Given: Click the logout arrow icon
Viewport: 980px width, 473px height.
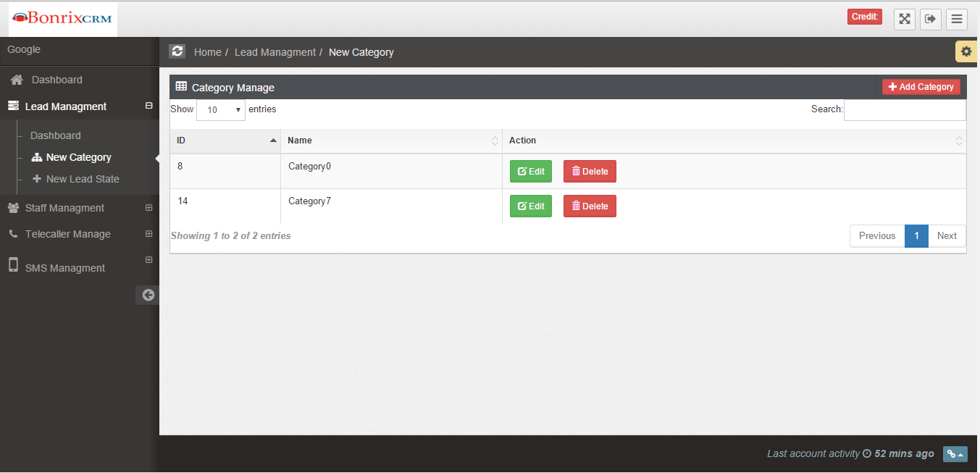Looking at the screenshot, I should click(931, 19).
